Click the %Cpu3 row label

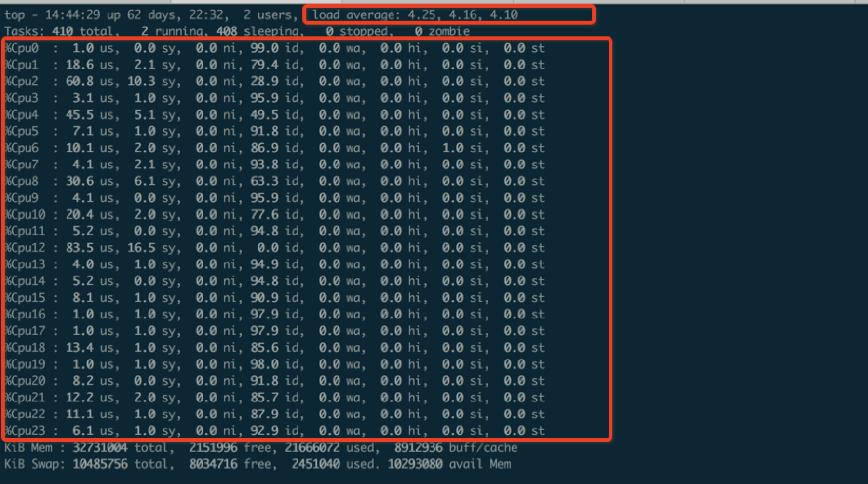22,98
